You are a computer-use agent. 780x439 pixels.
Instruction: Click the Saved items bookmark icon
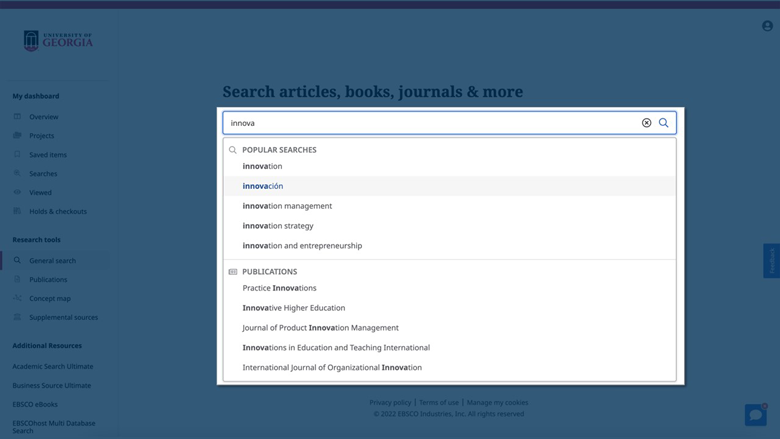(x=17, y=154)
